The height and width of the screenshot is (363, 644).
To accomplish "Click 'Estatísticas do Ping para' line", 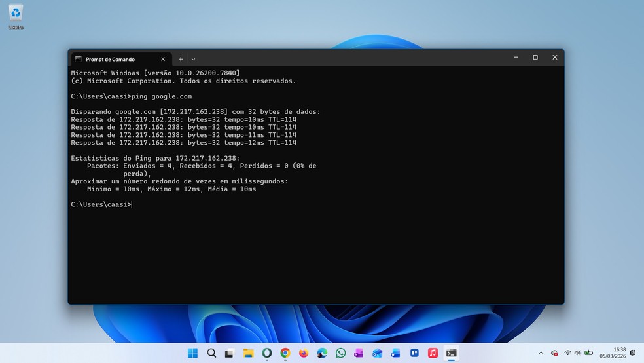I will point(155,159).
